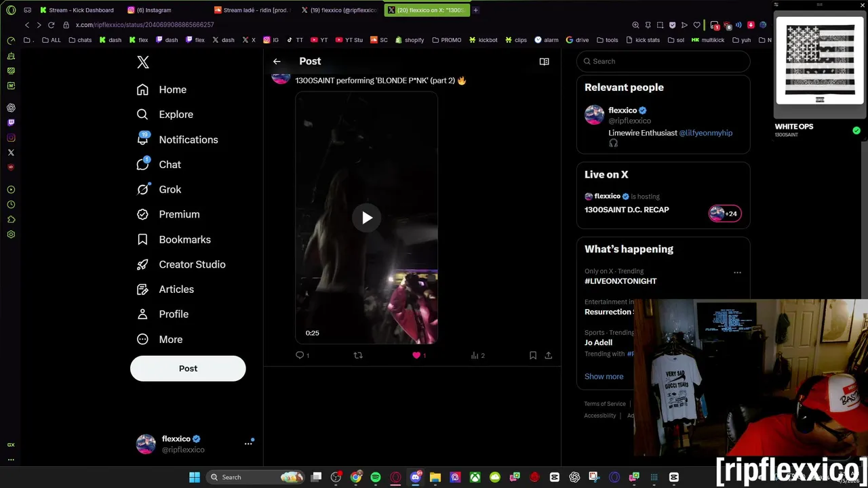
Task: Open the Accessibility footer link
Action: click(600, 415)
